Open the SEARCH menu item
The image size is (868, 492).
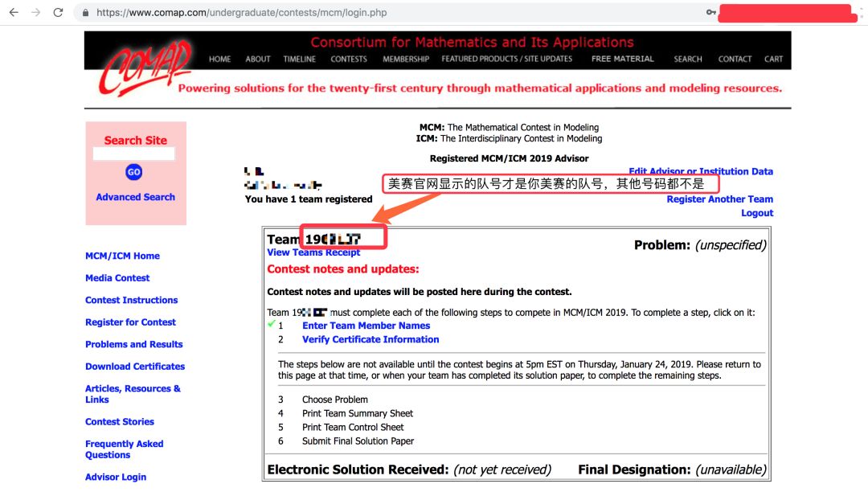click(687, 59)
